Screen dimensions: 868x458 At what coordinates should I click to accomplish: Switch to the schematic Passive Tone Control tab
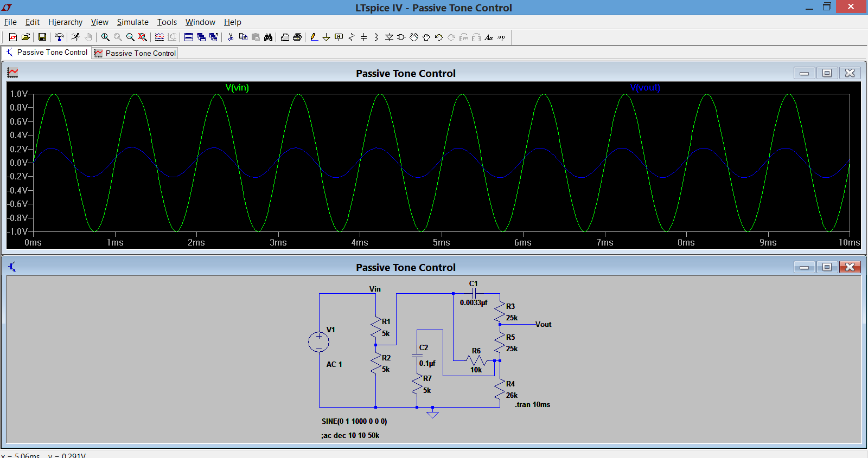click(x=46, y=53)
